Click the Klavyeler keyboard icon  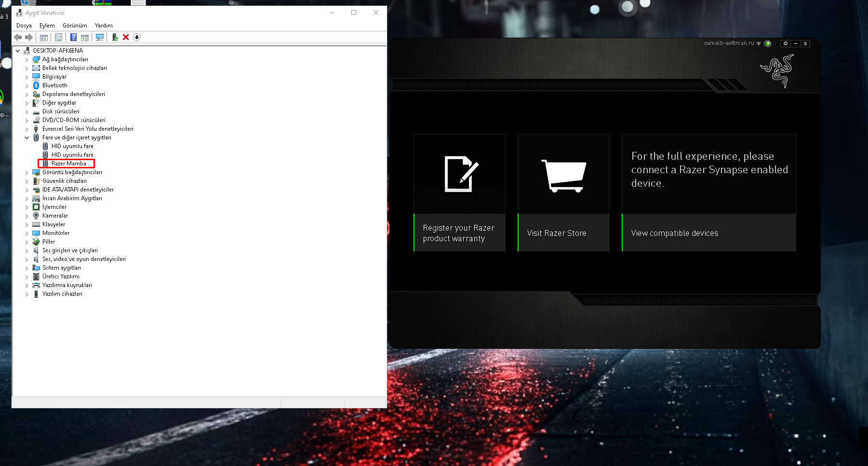(x=36, y=224)
